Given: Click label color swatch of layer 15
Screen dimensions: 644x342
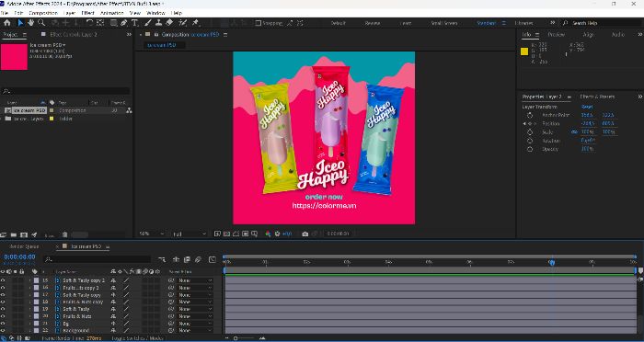Looking at the screenshot, I should coord(36,280).
